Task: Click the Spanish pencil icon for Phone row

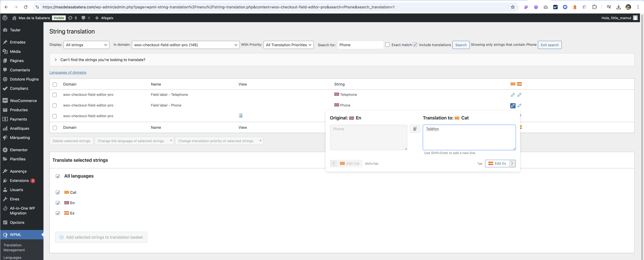Action: pos(519,106)
